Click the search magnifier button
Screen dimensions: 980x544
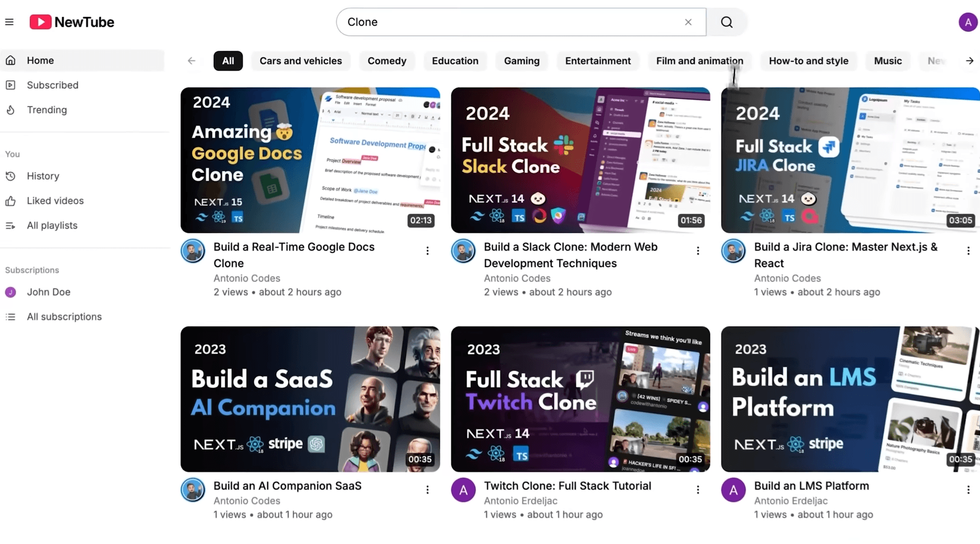coord(726,22)
